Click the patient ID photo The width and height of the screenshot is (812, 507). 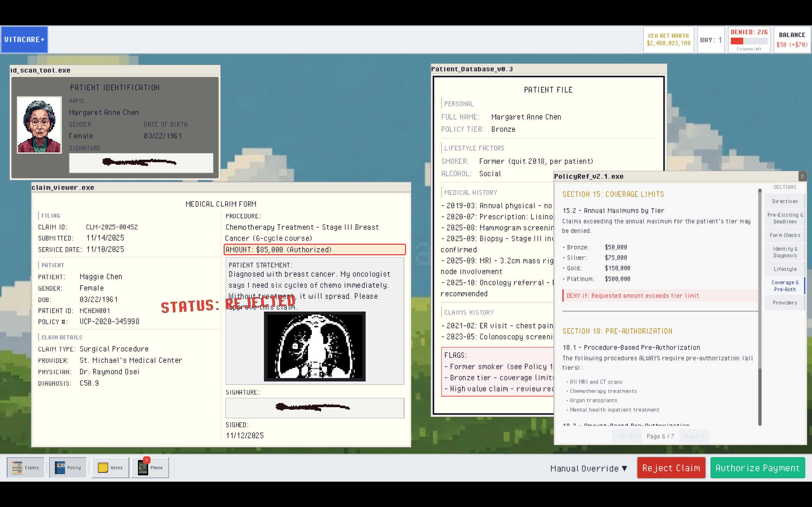click(39, 125)
